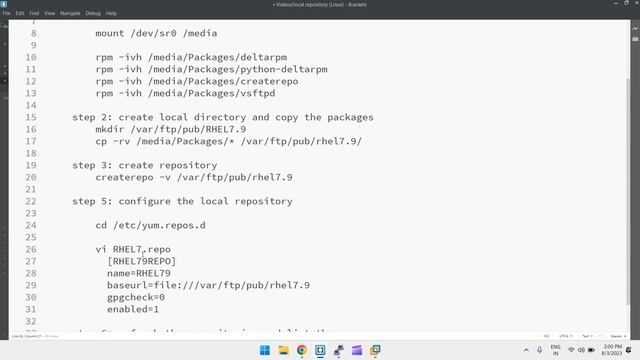Toggle INS insert mode in status bar
The width and height of the screenshot is (640, 360).
point(546,336)
